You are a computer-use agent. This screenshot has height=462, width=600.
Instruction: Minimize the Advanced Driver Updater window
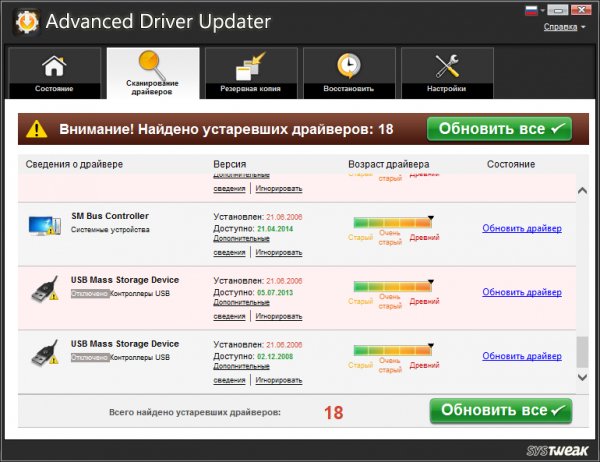click(557, 10)
